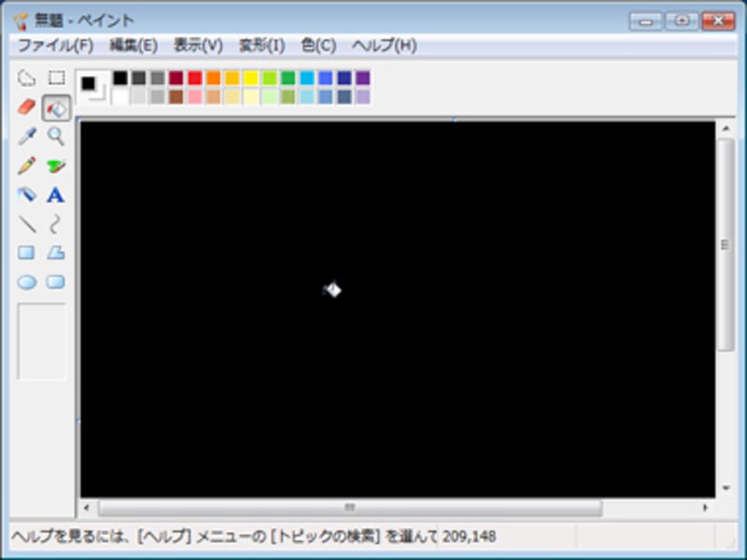Choose the dark red palette color
747x560 pixels.
point(176,77)
